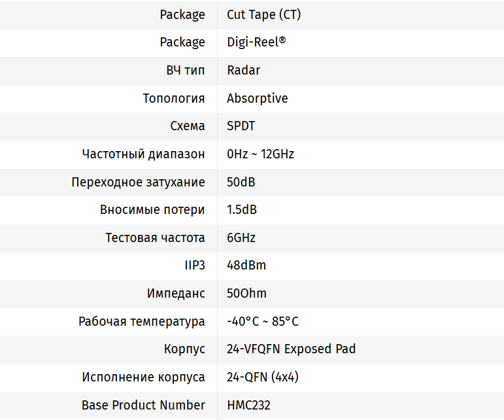
Task: Click the Base Product Number label
Action: click(x=143, y=405)
